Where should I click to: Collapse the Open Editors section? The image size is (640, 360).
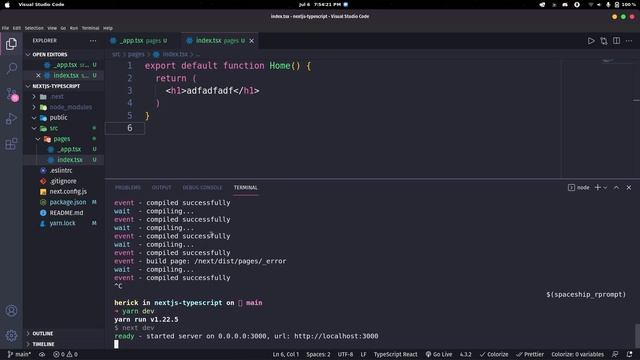[50, 54]
